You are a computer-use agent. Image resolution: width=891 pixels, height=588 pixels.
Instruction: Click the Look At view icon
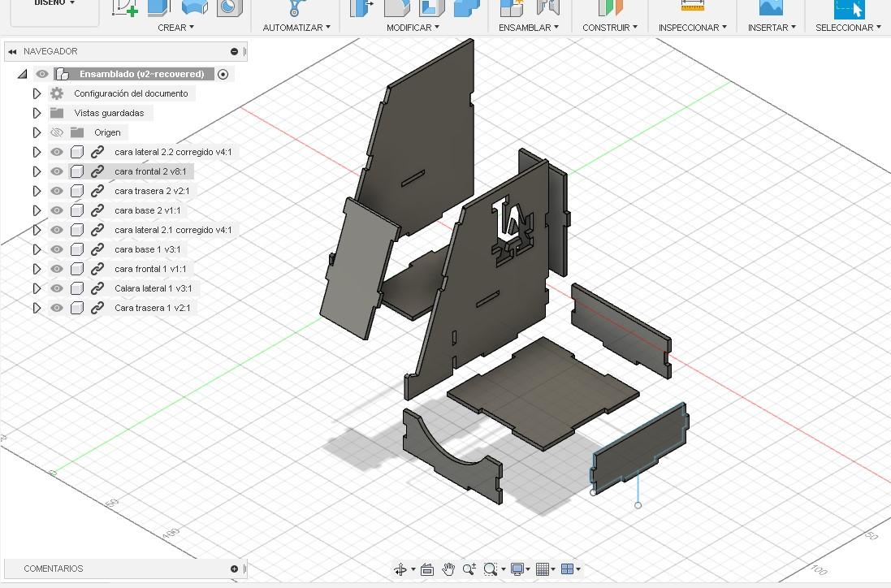(x=427, y=569)
